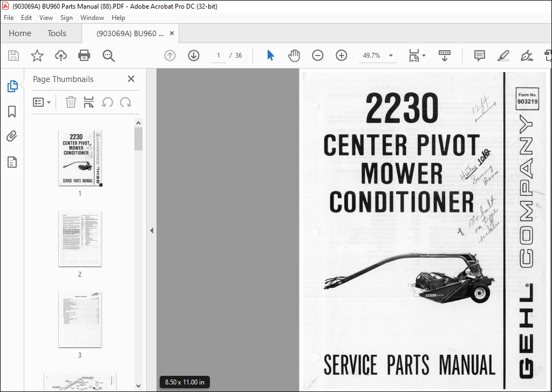This screenshot has width=552, height=392.
Task: Open the fit page width options
Action: click(417, 56)
